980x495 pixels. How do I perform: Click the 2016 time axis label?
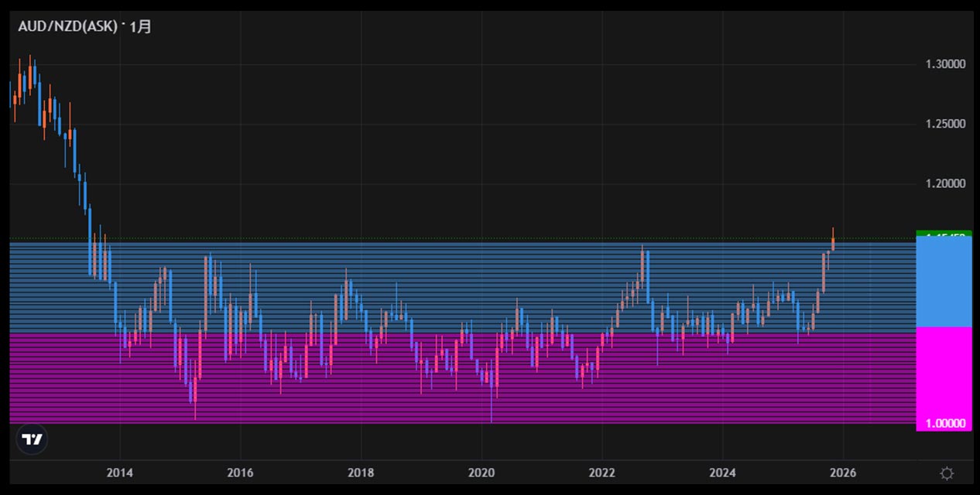click(240, 473)
